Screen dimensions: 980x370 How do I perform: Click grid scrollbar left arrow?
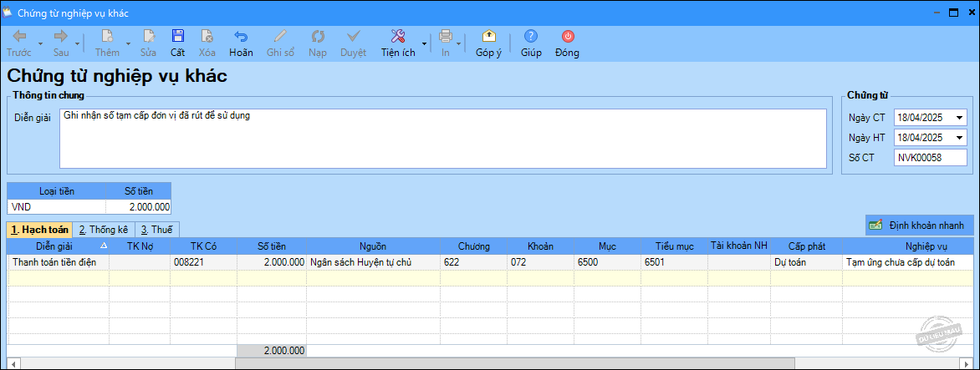click(x=13, y=363)
